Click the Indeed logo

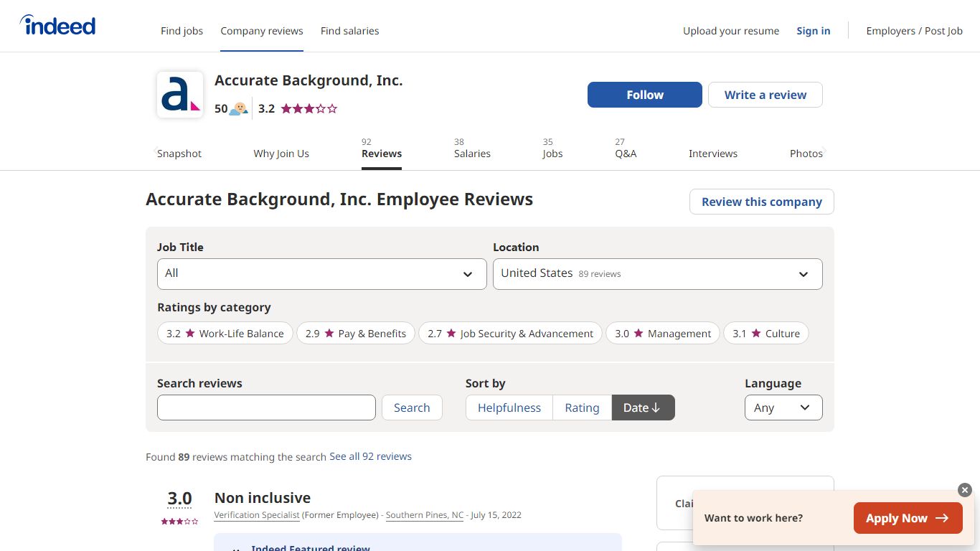[57, 26]
